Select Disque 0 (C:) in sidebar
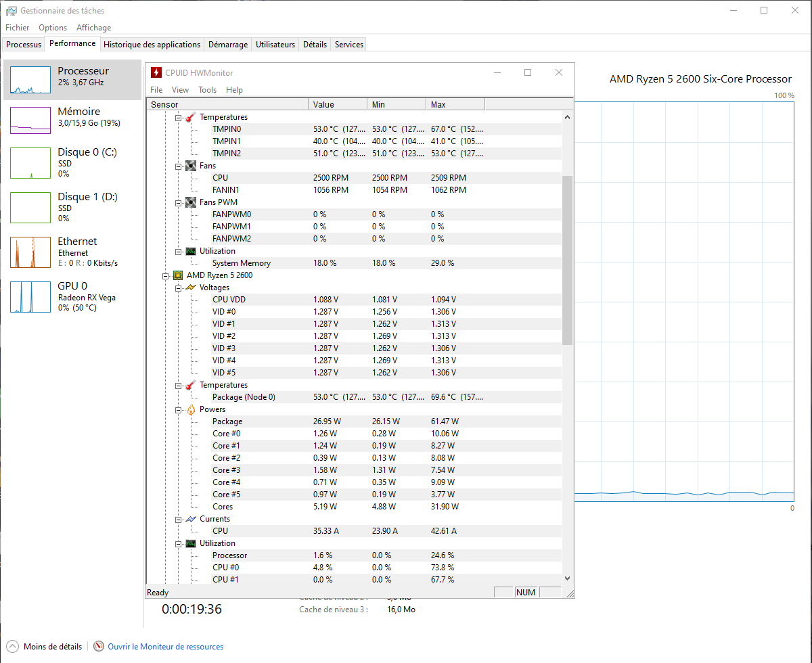 [x=72, y=162]
